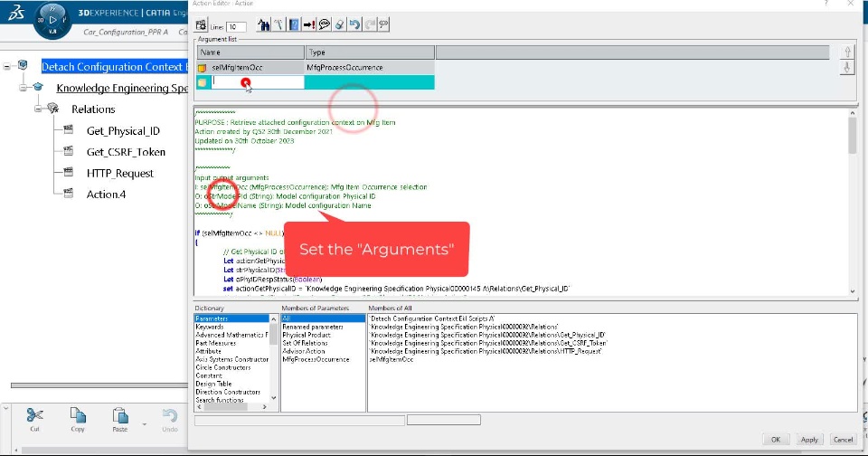868x456 pixels.
Task: Click the greyed redo arrow in Action Editor
Action: tap(369, 24)
